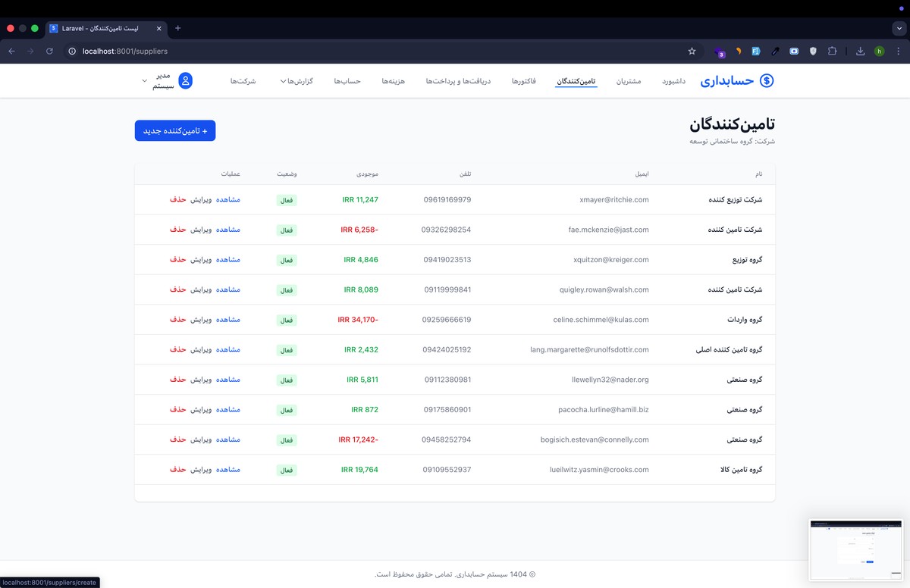The image size is (910, 588).
Task: Click the browser address bar
Action: pyautogui.click(x=227, y=51)
